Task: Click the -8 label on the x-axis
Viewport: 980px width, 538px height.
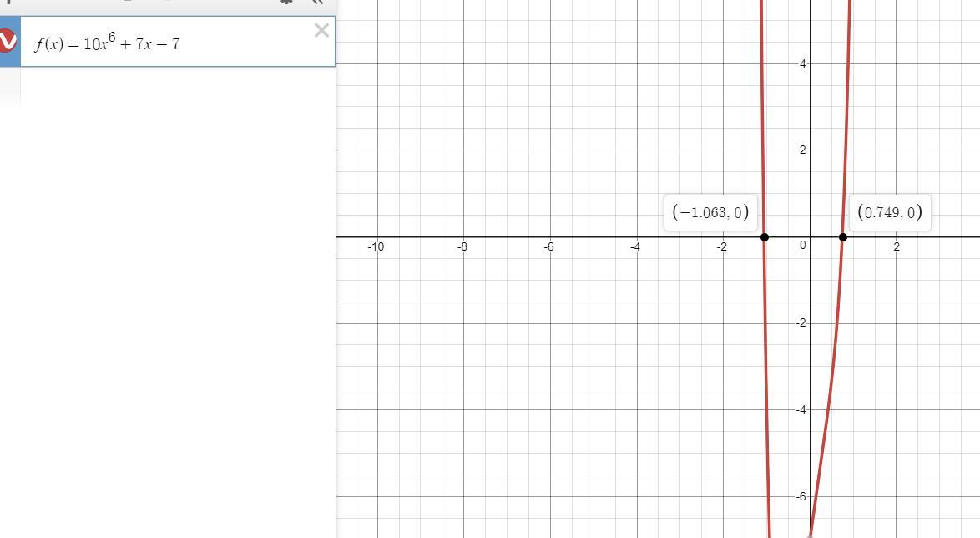Action: point(462,246)
